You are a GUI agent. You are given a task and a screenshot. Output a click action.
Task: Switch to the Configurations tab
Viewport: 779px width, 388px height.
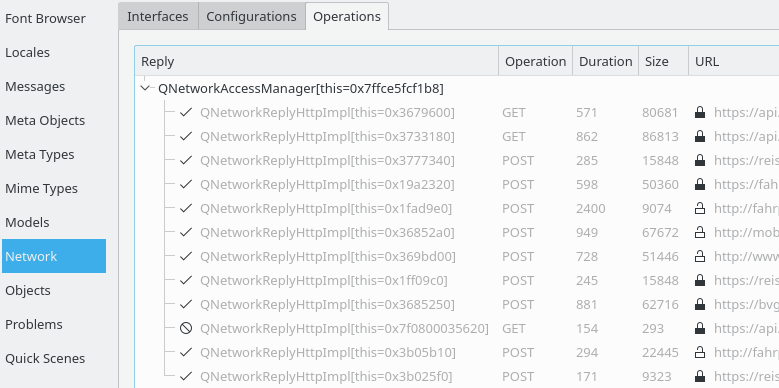251,16
